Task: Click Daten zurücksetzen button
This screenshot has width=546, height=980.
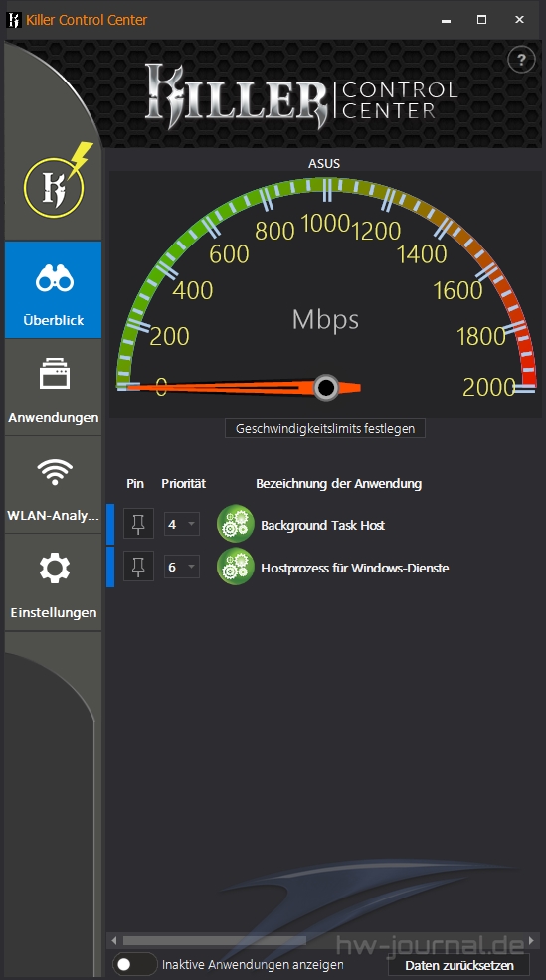Action: click(x=459, y=965)
